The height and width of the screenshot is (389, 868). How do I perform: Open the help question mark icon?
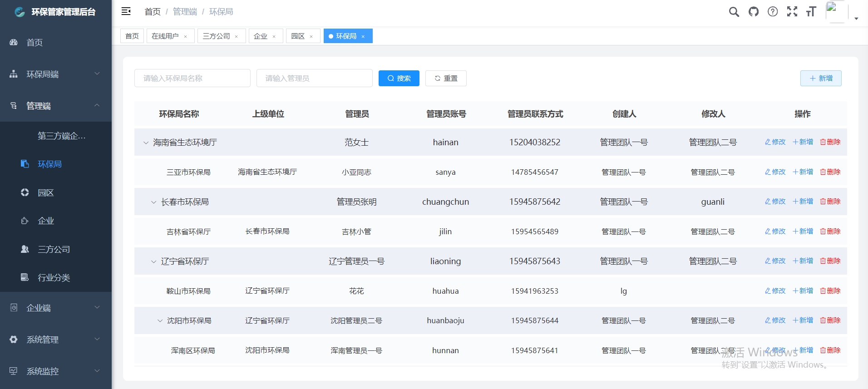(773, 12)
